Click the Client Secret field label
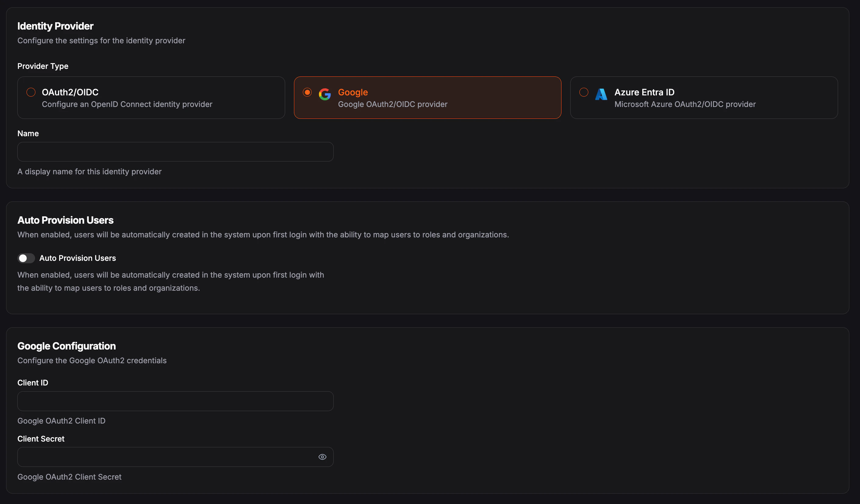 41,439
